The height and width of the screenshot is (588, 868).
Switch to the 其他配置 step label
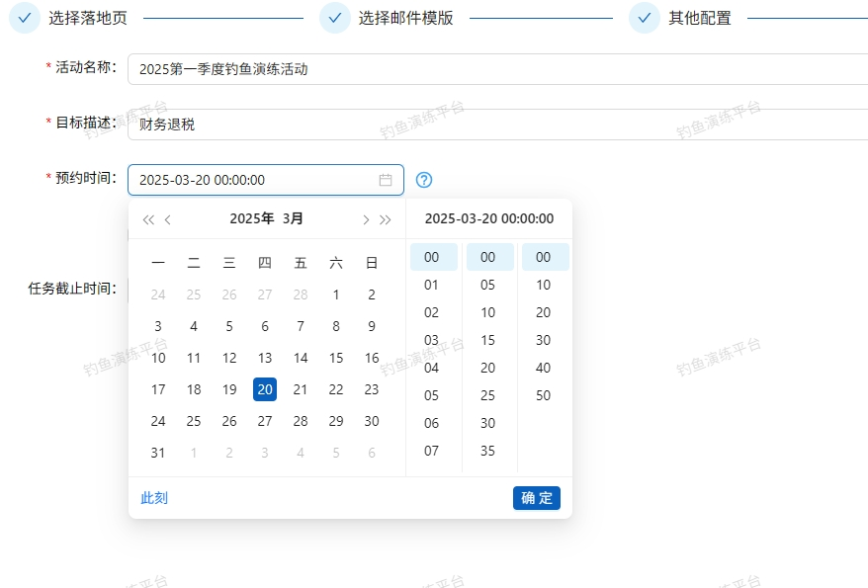click(x=700, y=18)
